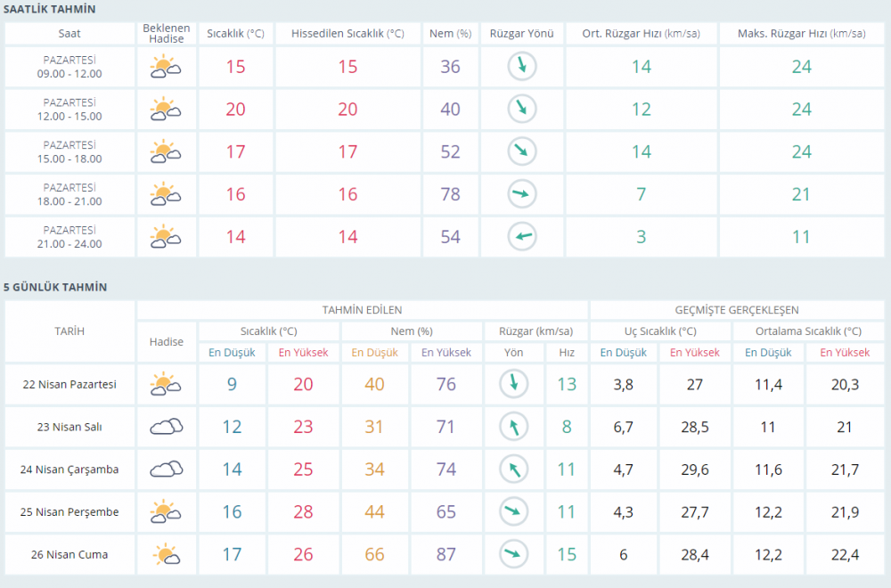Click the TAHMİN EDİLEN header

pyautogui.click(x=362, y=310)
